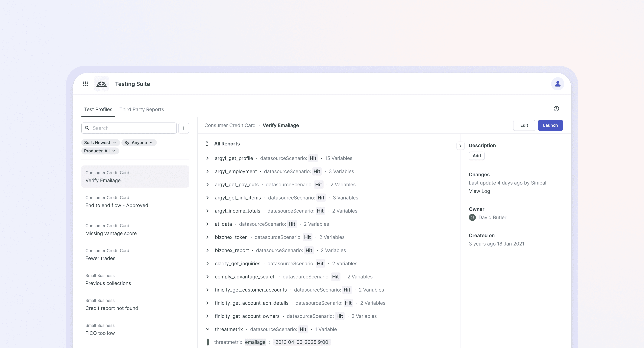Expand the bizchex_token report row

[x=207, y=237]
